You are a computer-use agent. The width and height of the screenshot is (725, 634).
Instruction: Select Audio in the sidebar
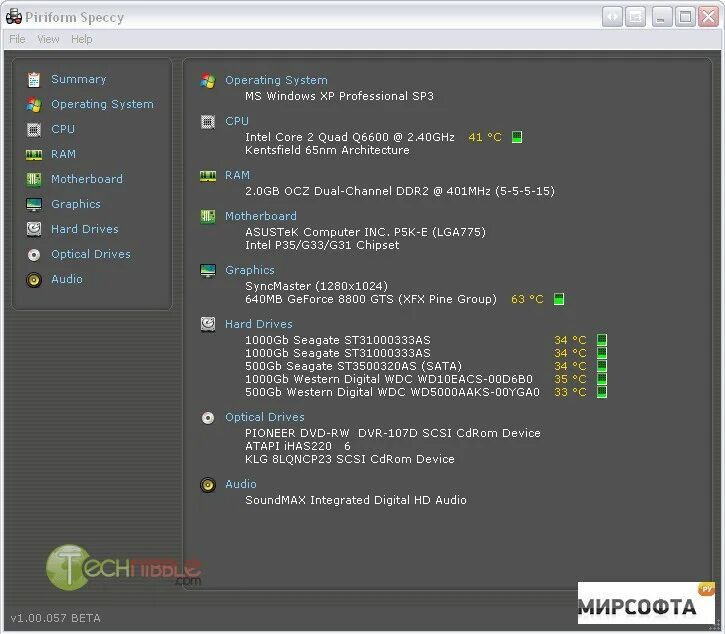[67, 279]
